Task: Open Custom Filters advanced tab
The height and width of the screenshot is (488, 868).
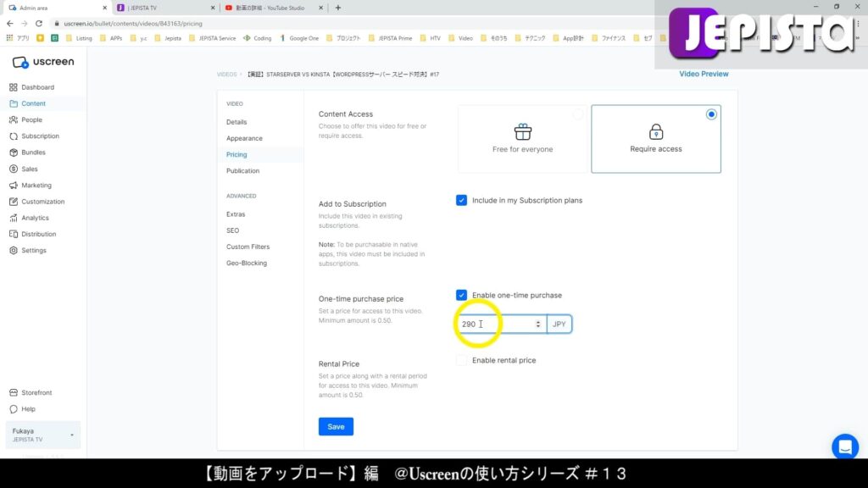Action: 248,247
